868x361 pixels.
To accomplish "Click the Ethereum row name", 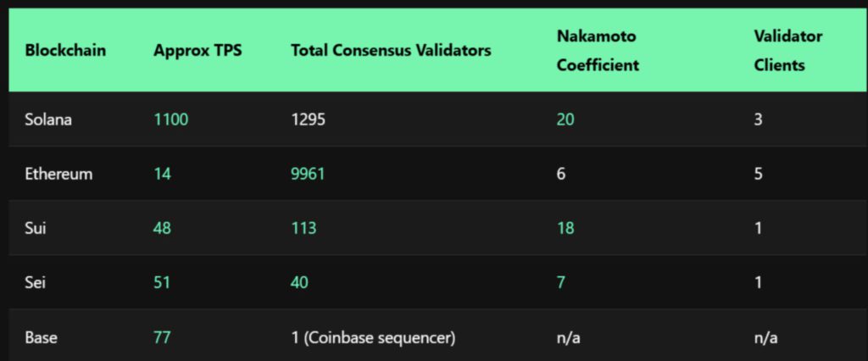I will pyautogui.click(x=58, y=174).
